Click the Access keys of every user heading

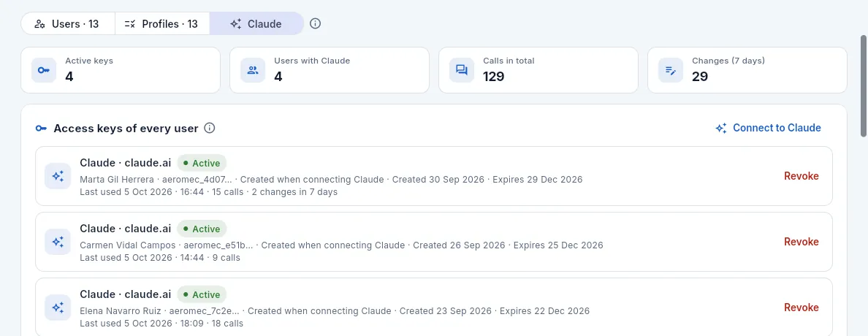pos(126,129)
